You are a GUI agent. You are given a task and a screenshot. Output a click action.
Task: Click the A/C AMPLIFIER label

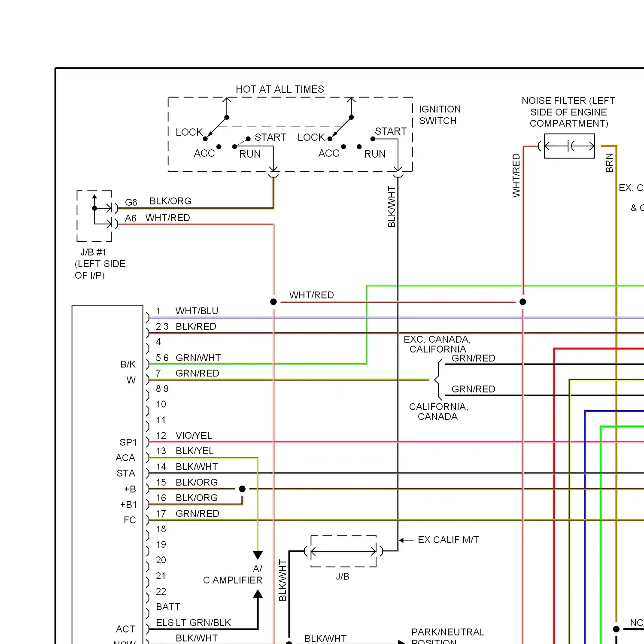click(x=233, y=574)
